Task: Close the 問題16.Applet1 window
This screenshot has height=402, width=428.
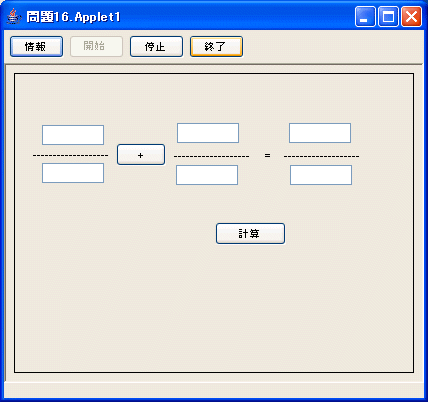Action: tap(411, 17)
